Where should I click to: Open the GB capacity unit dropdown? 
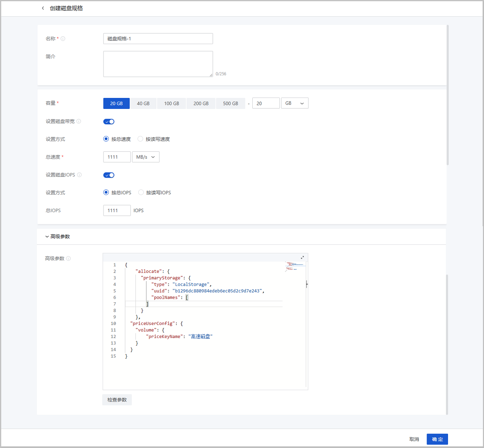[295, 103]
